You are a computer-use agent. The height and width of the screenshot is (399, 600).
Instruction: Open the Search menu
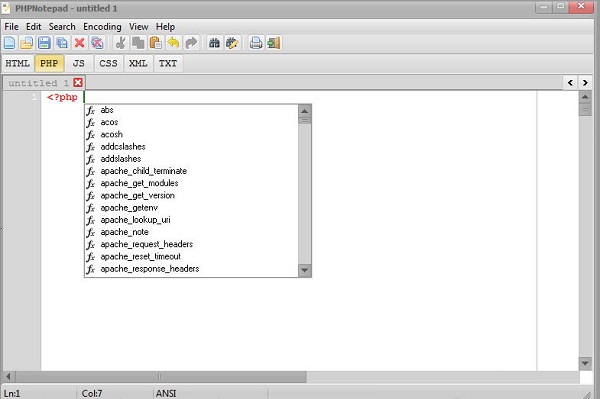(62, 27)
